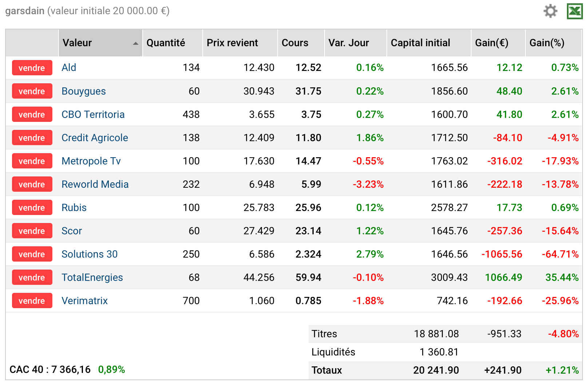The image size is (588, 382).
Task: Select Totaux value 20 241.90
Action: pyautogui.click(x=436, y=370)
